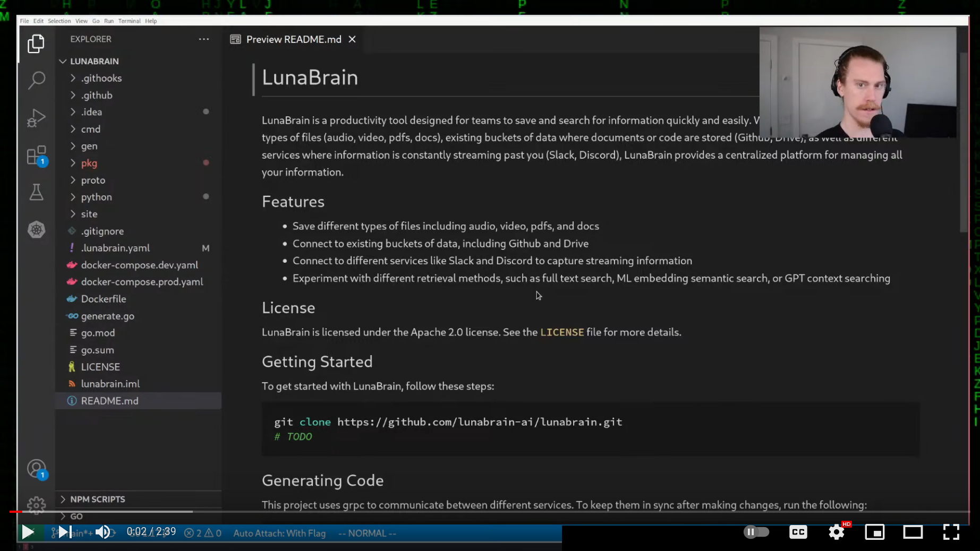Enter fullscreen mode in video player
Screen dimensions: 980x551
951,532
